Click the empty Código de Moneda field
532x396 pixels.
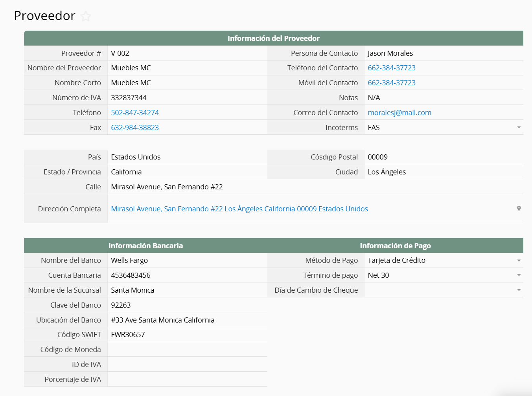(187, 350)
